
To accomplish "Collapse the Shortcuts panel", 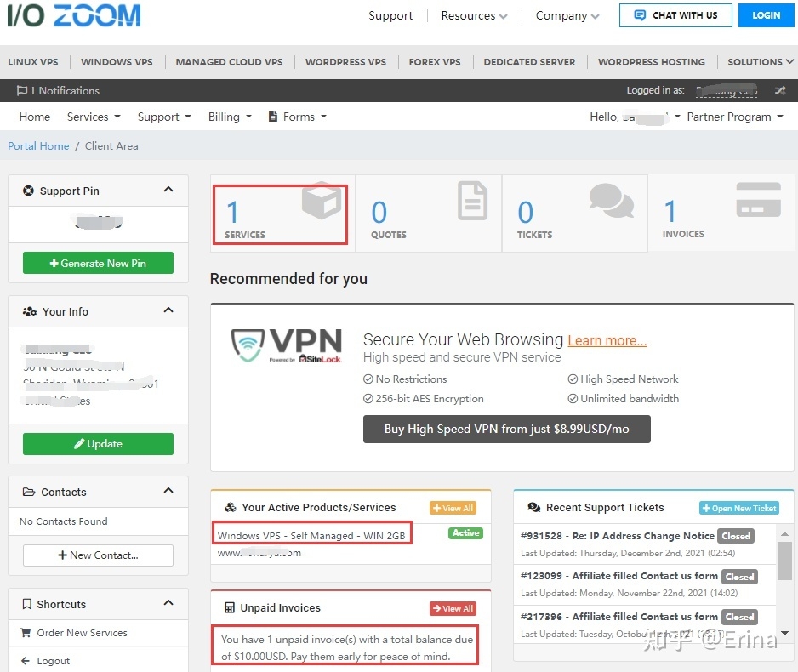I will [x=168, y=603].
